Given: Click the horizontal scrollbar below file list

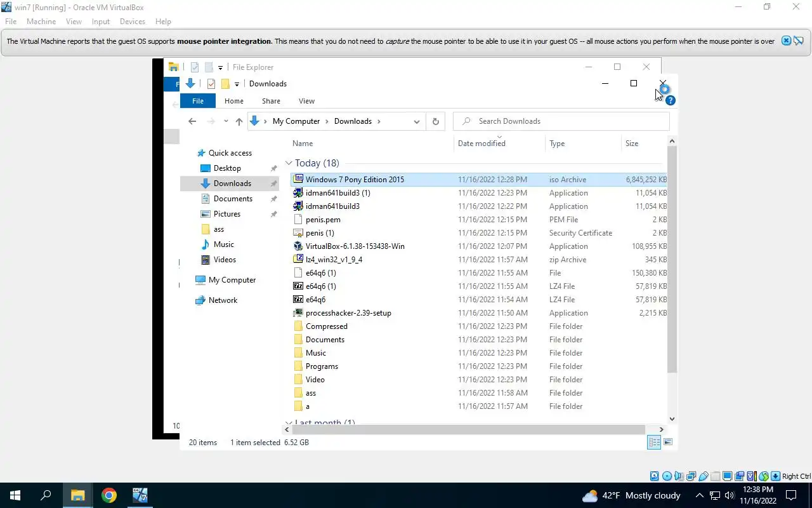Looking at the screenshot, I should (x=469, y=430).
